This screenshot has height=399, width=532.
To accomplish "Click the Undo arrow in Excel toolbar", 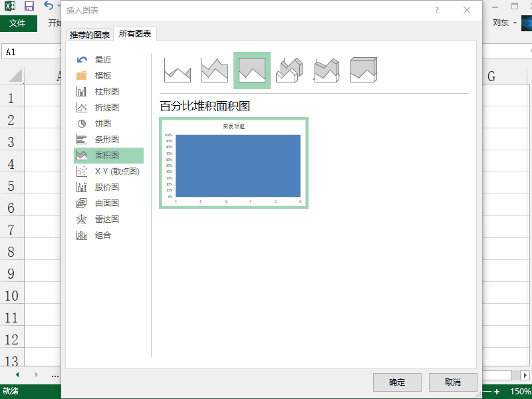I will [x=49, y=5].
